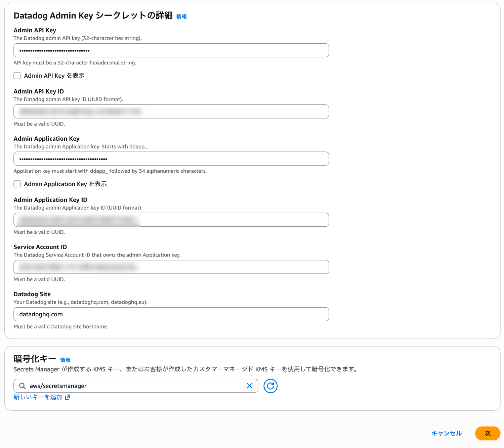
Task: Click the 暗号化キー section heading
Action: tap(35, 359)
